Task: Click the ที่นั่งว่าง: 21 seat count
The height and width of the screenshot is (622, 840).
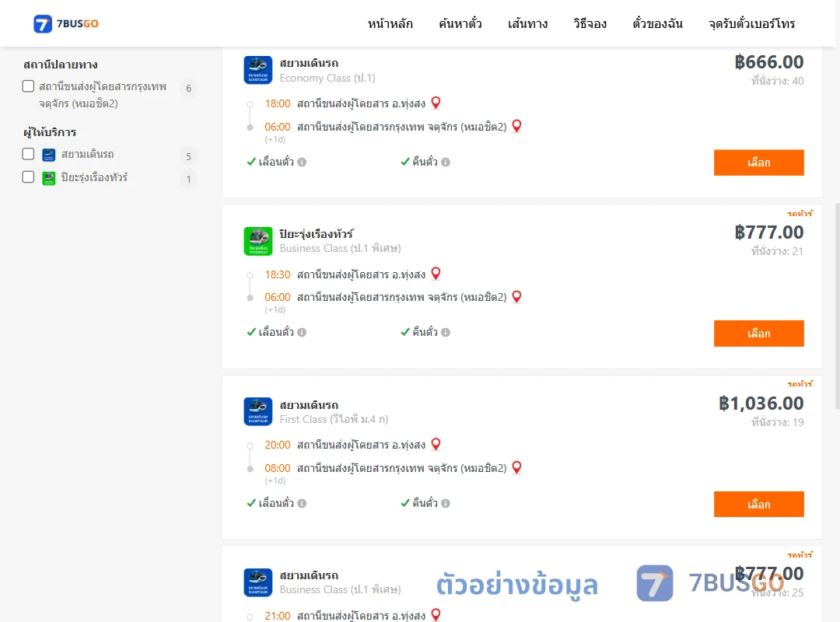Action: coord(777,251)
